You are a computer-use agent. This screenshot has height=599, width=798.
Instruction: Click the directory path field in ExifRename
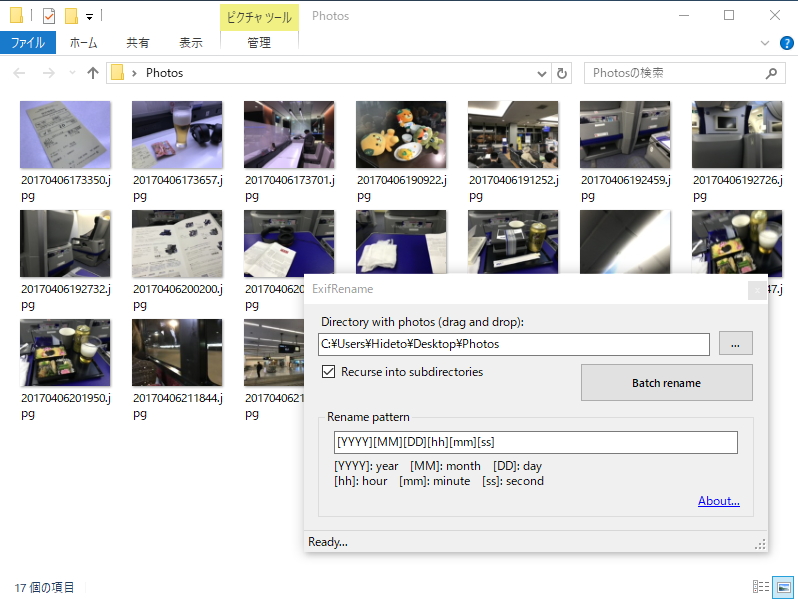514,345
